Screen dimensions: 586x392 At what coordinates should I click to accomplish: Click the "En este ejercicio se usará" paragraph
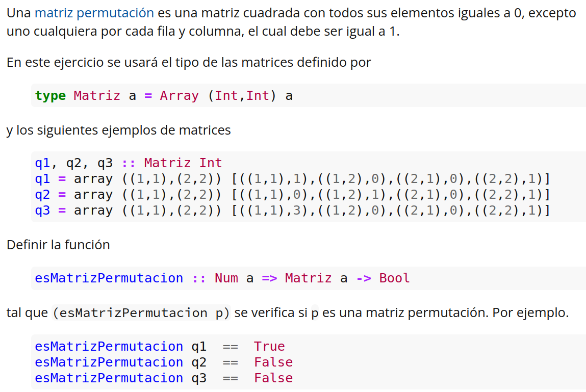[x=189, y=63]
